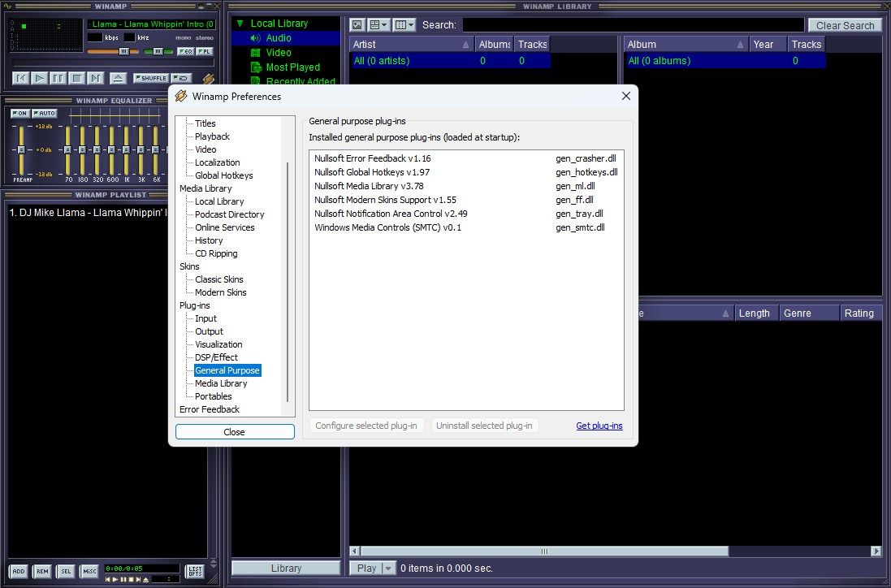Toggle the EQ window button
Screen dimensions: 891x588
(185, 52)
